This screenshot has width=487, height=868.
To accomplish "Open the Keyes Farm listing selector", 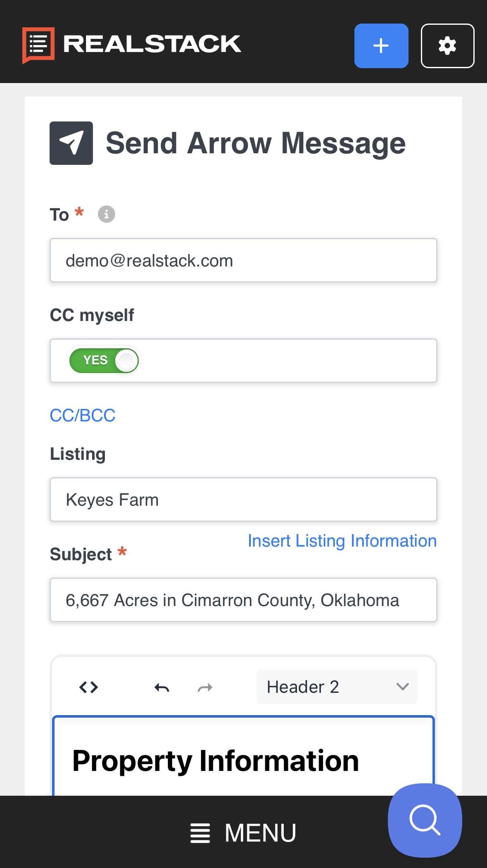I will (x=243, y=499).
